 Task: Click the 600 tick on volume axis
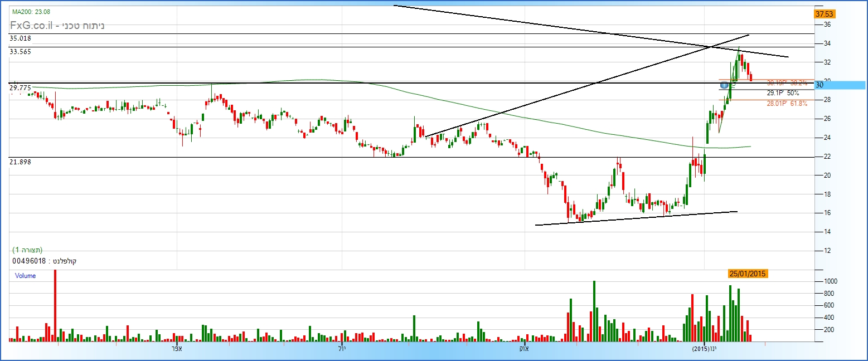pos(829,305)
